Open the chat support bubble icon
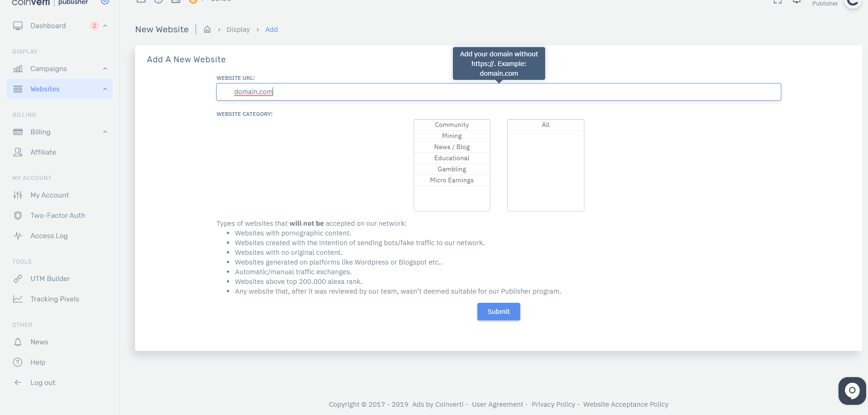 852,391
